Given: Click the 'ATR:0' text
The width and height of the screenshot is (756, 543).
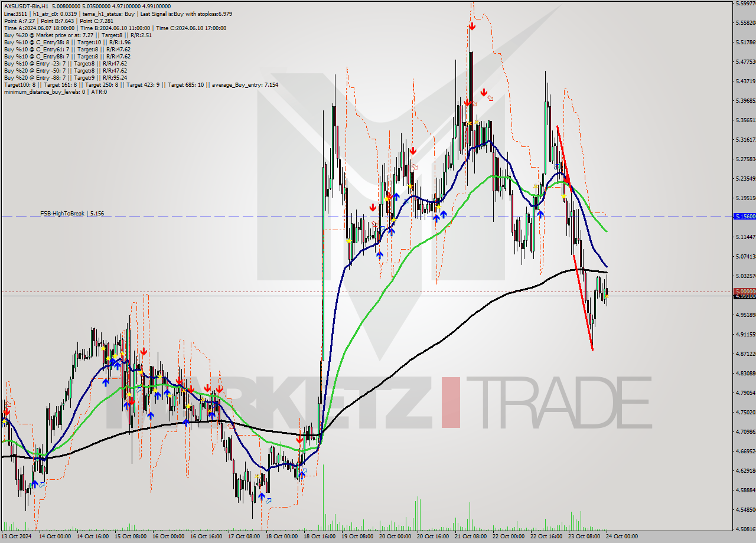Looking at the screenshot, I should [x=99, y=92].
